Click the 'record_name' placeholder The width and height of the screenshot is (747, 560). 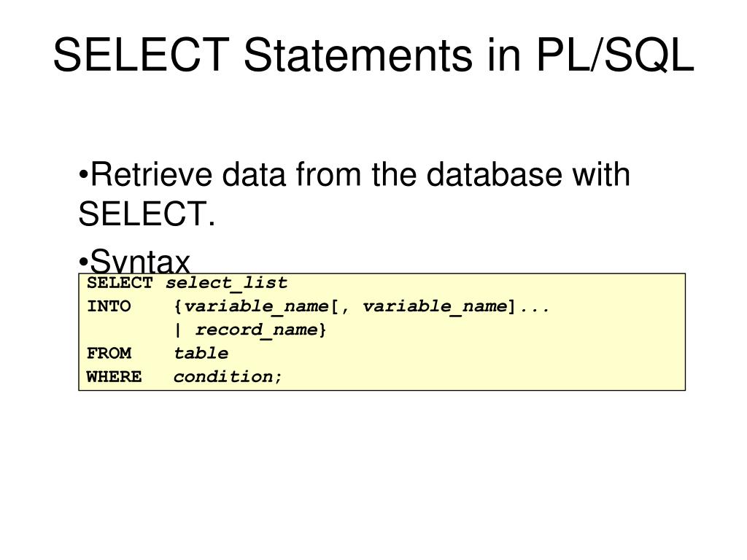[256, 330]
